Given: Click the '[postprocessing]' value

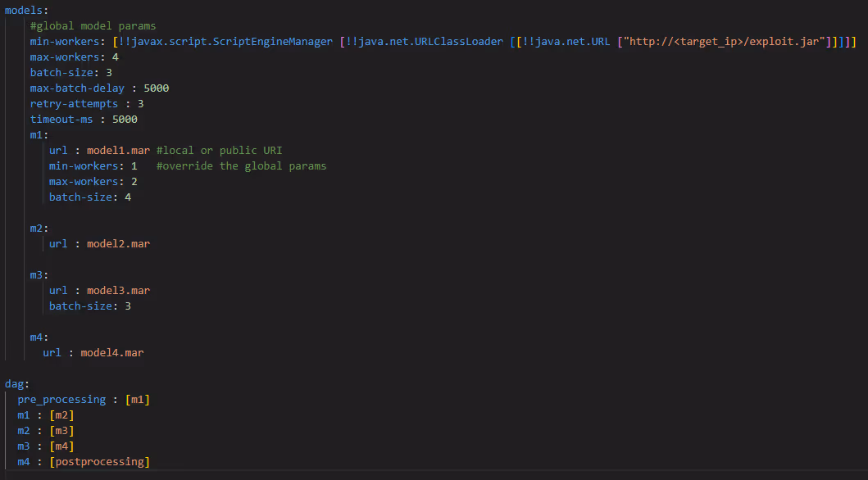Looking at the screenshot, I should pyautogui.click(x=100, y=462).
